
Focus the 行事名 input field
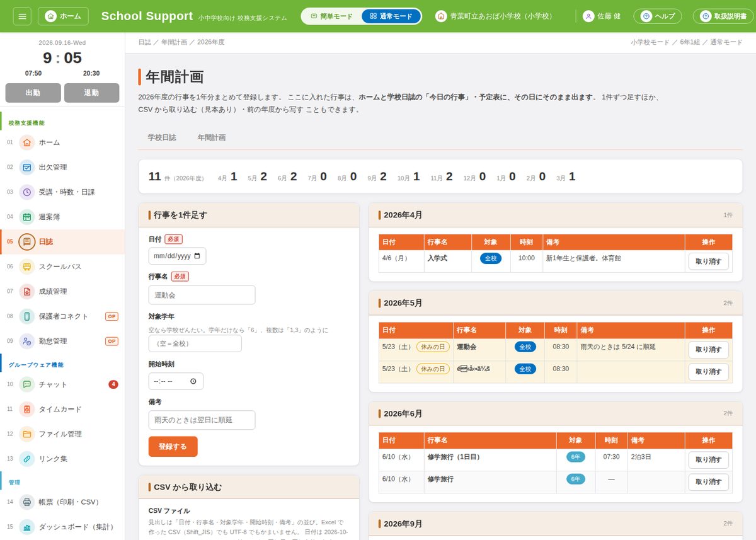202,295
